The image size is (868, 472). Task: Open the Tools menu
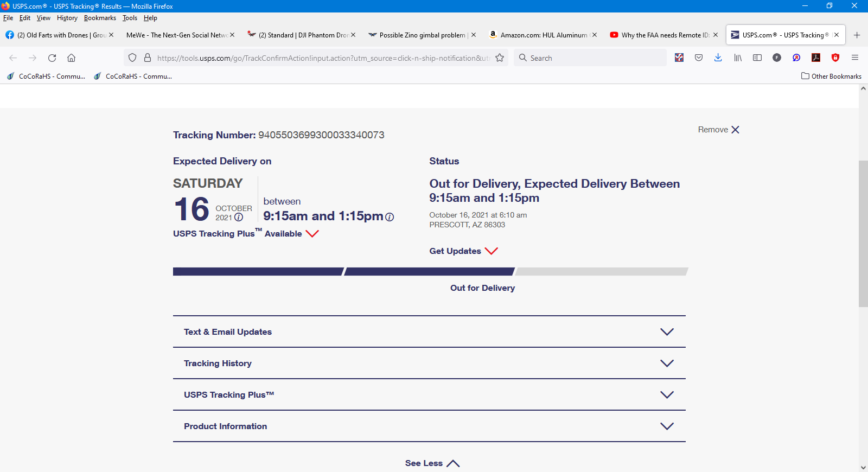[x=130, y=18]
